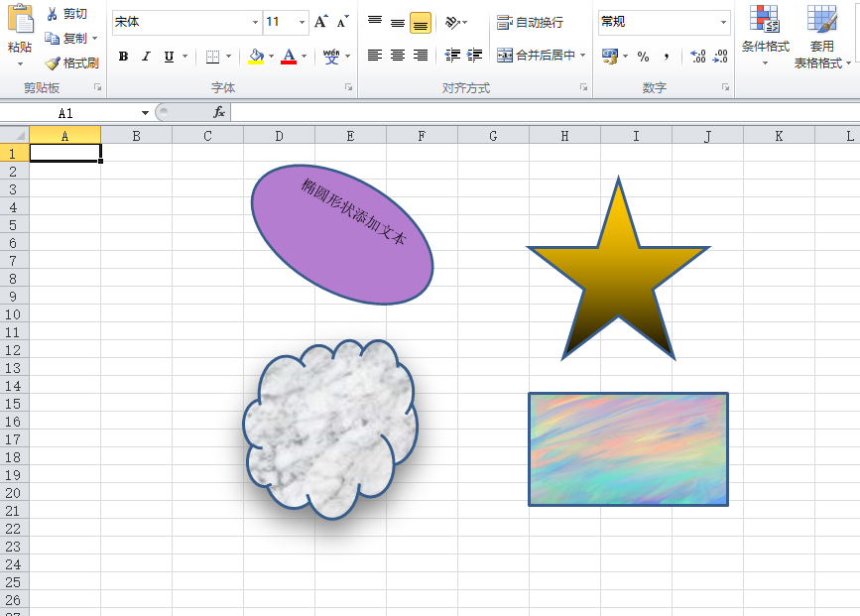This screenshot has height=616, width=860.
Task: Increase font size with the large A icon
Action: (321, 22)
